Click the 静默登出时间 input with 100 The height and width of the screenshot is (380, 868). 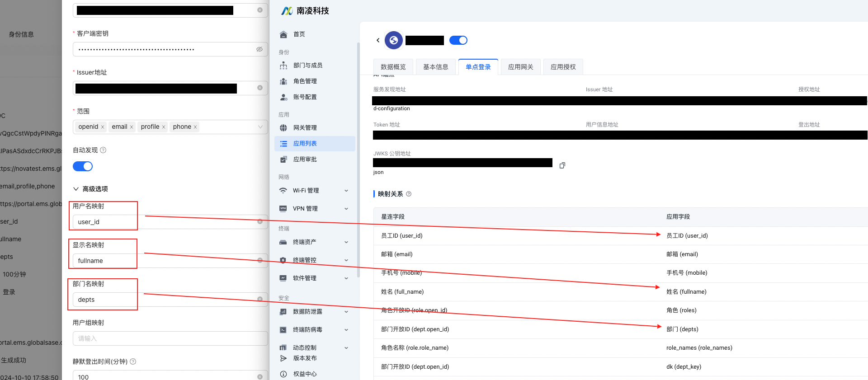[170, 376]
